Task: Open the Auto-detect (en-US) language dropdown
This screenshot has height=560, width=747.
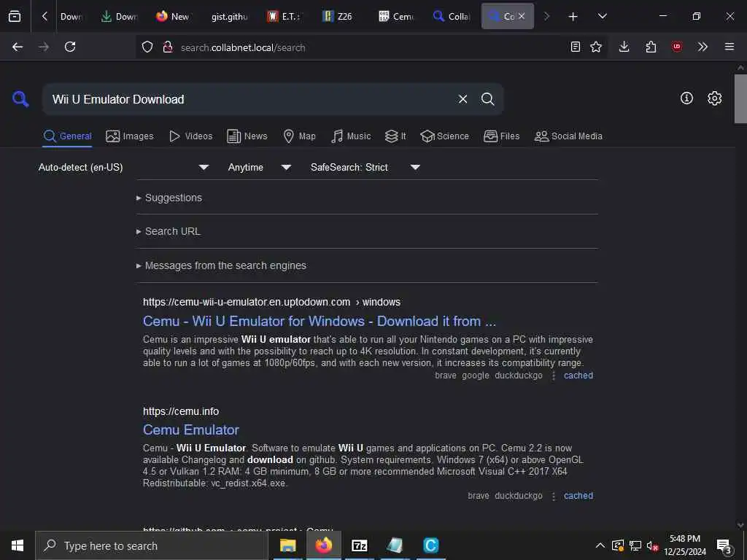Action: pyautogui.click(x=124, y=167)
